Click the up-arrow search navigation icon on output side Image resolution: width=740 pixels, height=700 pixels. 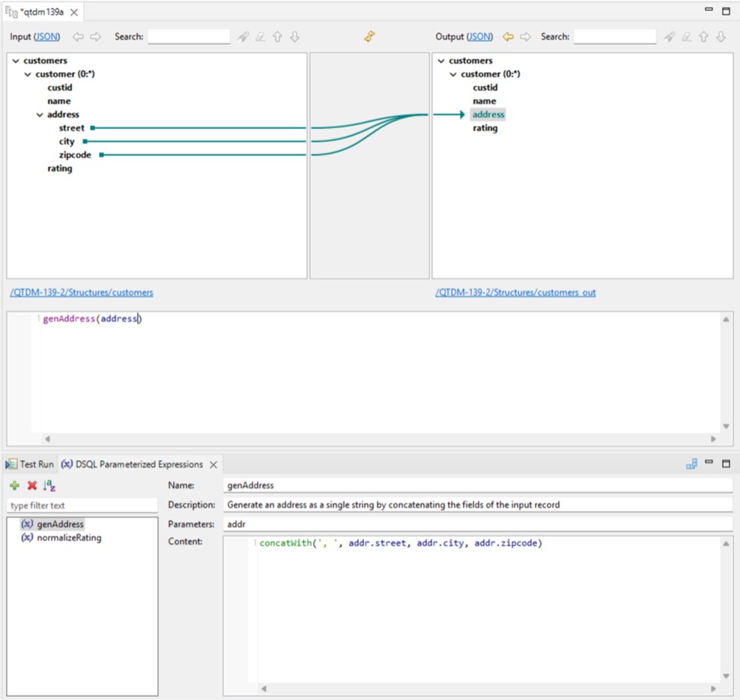pos(703,36)
